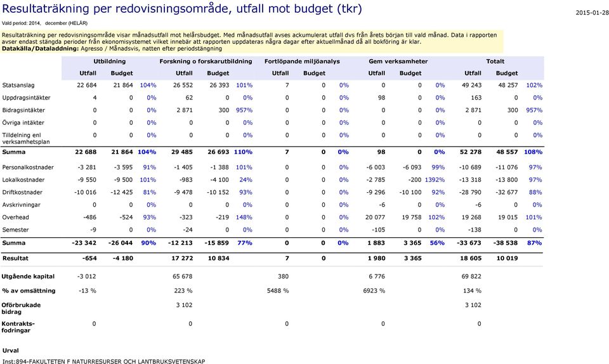The image size is (609, 364).
Task: Click the 92% Driftkostnader percentage for Gem verksamheter
Action: pos(438,192)
